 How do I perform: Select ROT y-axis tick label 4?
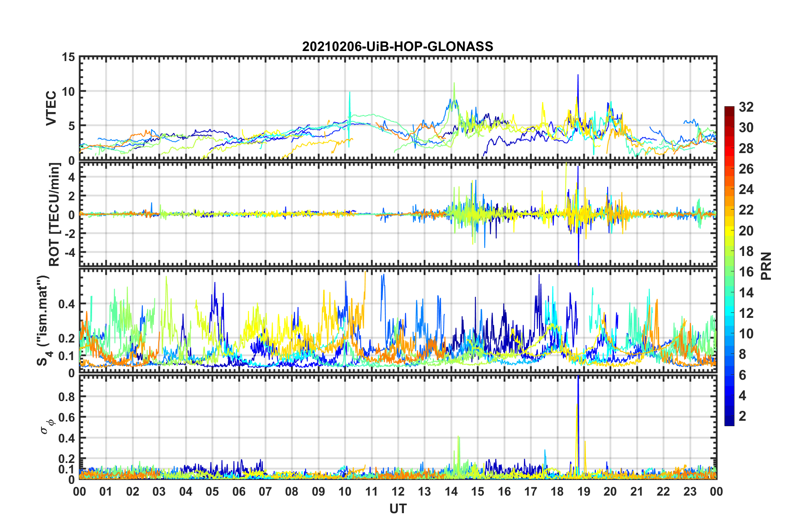coord(72,177)
